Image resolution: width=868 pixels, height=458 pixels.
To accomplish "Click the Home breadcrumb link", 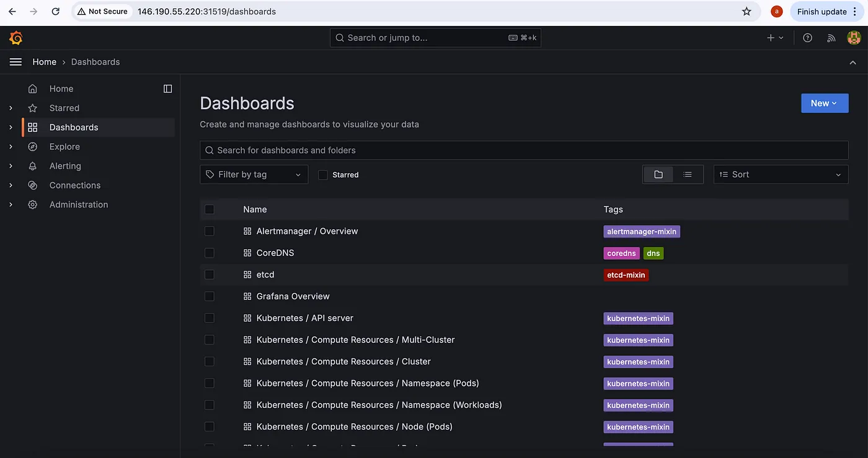I will (x=45, y=62).
